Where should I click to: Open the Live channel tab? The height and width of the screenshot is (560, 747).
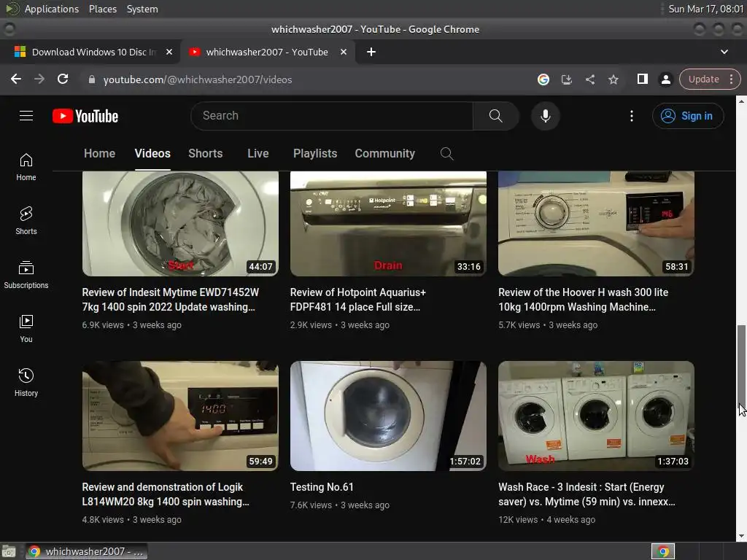(x=258, y=153)
